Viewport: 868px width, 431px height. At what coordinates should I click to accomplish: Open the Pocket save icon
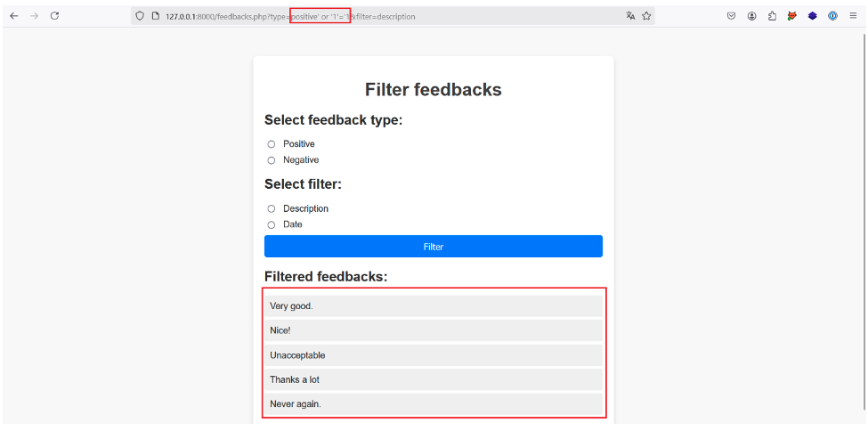(x=731, y=16)
